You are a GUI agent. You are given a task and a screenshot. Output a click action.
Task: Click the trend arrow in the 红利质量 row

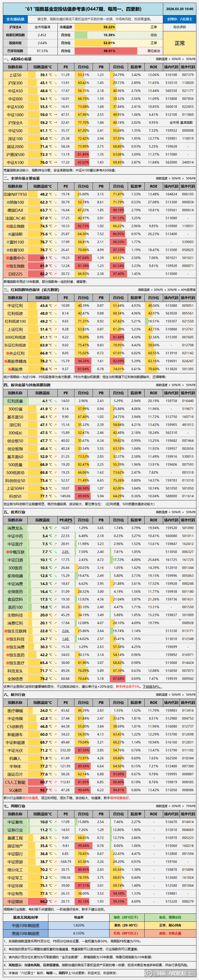click(55, 401)
